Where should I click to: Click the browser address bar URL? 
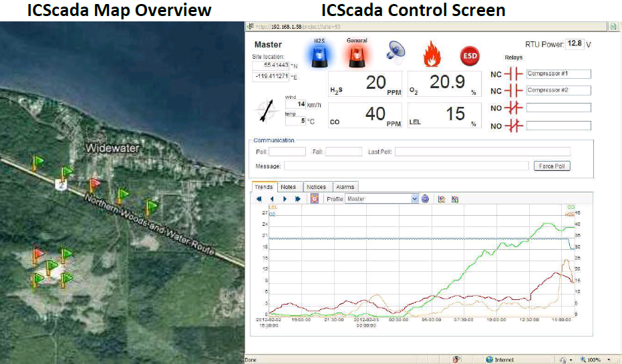click(298, 27)
